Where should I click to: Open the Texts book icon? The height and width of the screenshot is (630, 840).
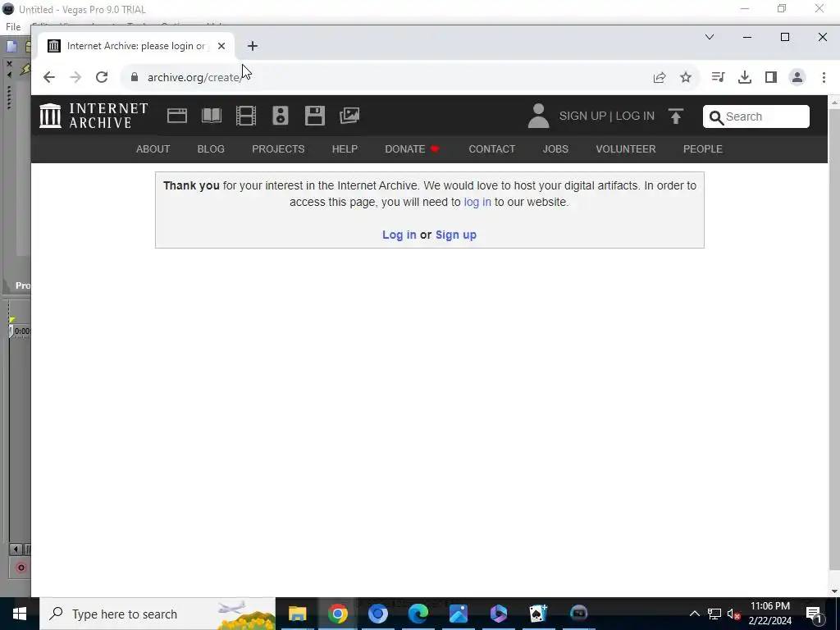tap(211, 116)
